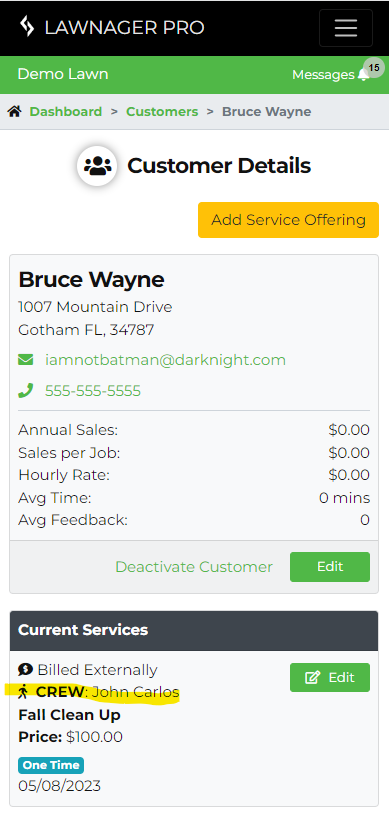Click the green phone icon

pos(25,391)
